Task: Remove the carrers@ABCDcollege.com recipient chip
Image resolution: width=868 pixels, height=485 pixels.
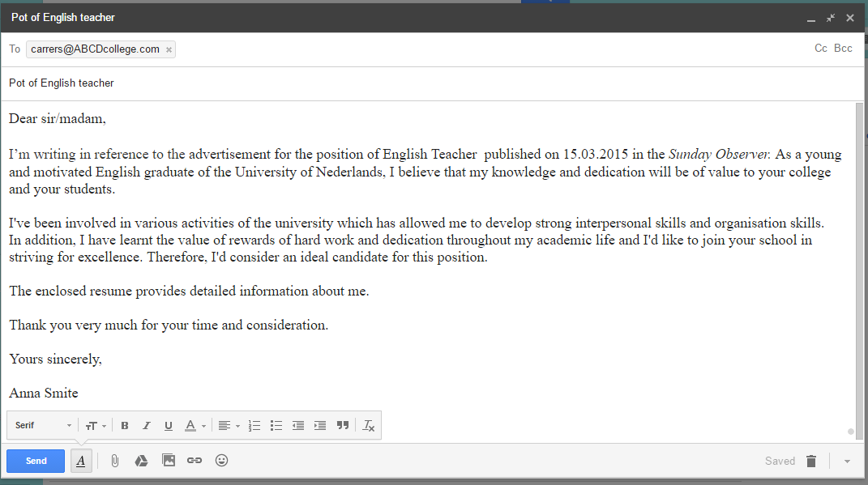Action: pos(168,49)
